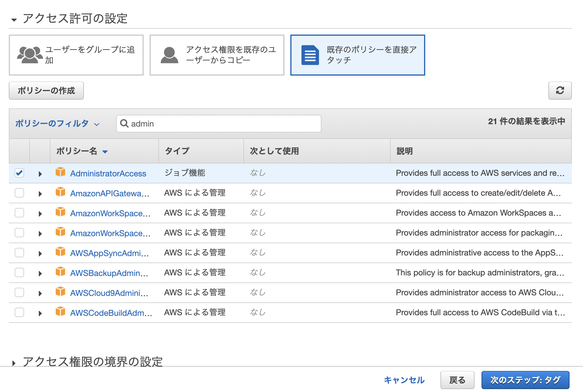The height and width of the screenshot is (392, 583).
Task: Click the AmazonAPIGateway policy cube icon
Action: (x=60, y=192)
